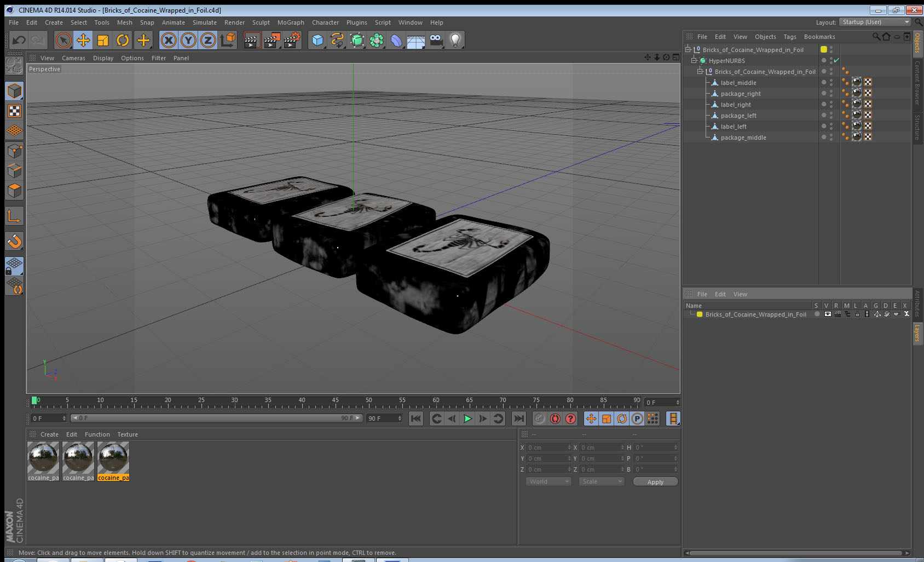Open the Scale mode dropdown

point(602,481)
